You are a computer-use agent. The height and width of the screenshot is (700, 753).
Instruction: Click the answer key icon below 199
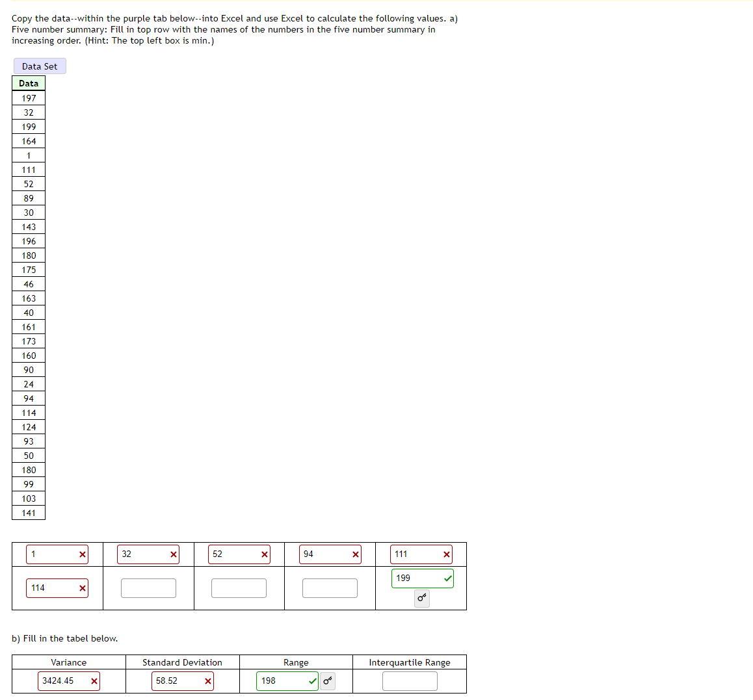[x=421, y=599]
